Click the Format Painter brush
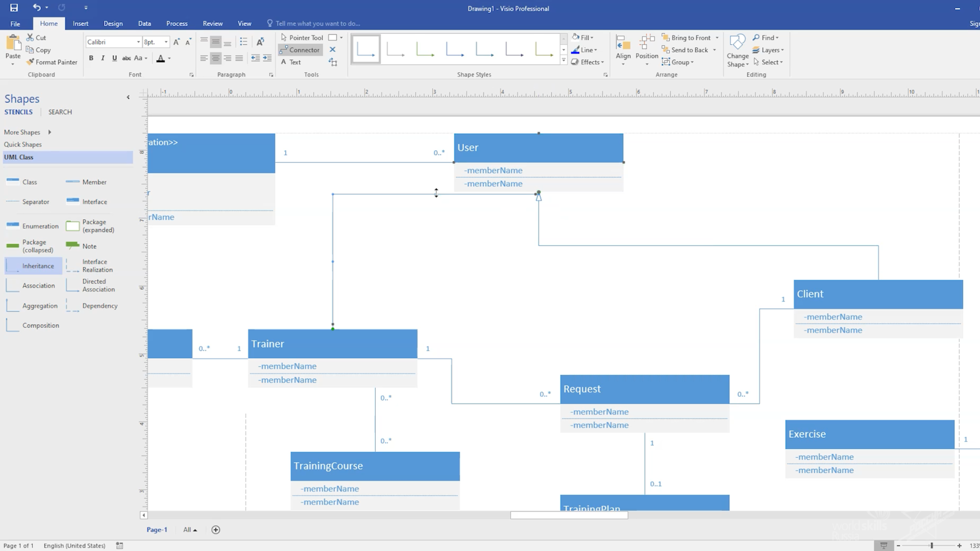This screenshot has width=980, height=551. tap(30, 62)
